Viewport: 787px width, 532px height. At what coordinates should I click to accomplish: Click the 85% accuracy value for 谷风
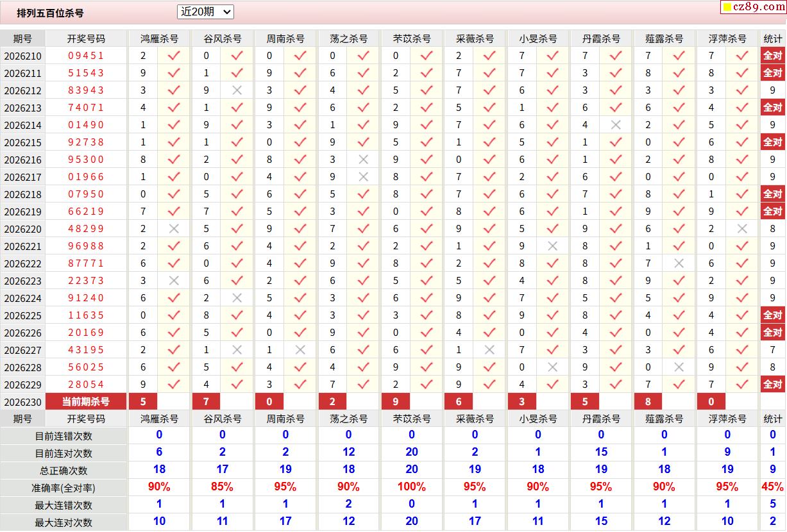[x=222, y=487]
